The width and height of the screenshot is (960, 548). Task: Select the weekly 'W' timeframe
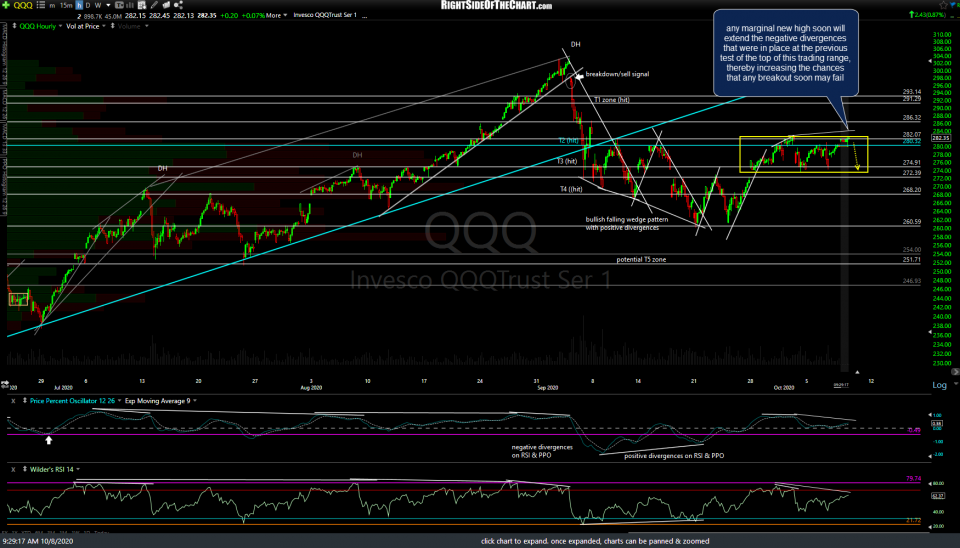[x=98, y=6]
